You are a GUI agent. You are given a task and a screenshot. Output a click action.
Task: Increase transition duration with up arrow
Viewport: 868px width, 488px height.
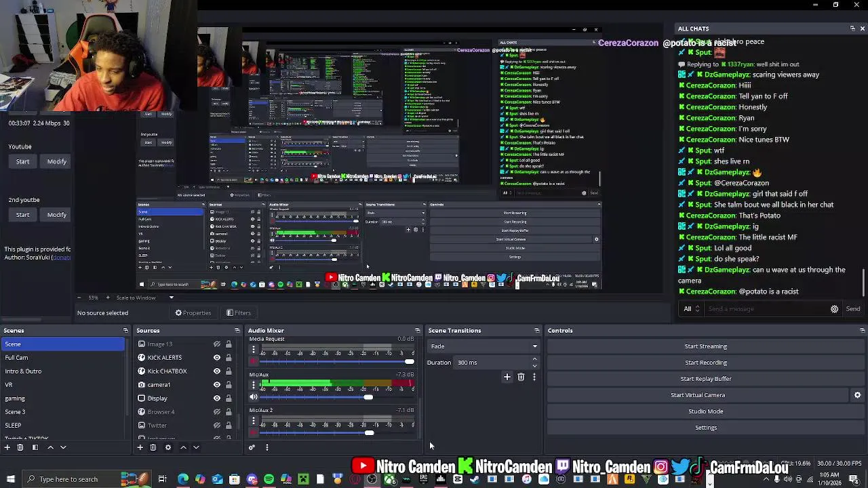tap(534, 359)
